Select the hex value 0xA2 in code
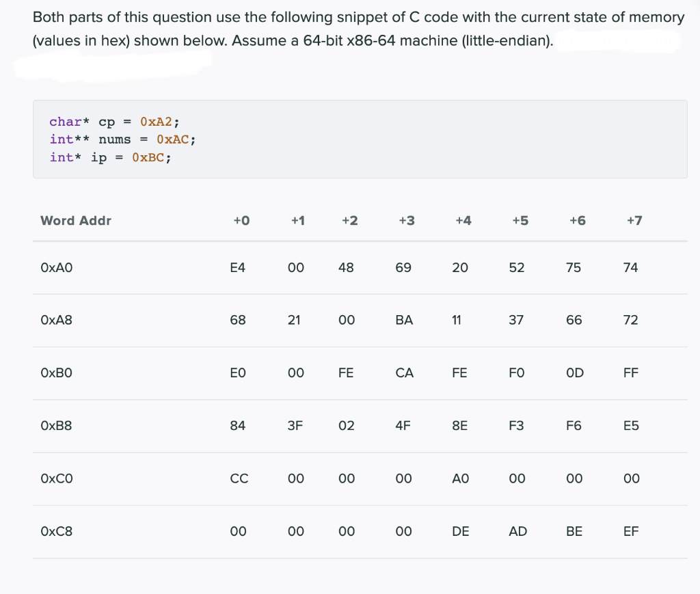Viewport: 700px width, 594px height. pyautogui.click(x=157, y=121)
